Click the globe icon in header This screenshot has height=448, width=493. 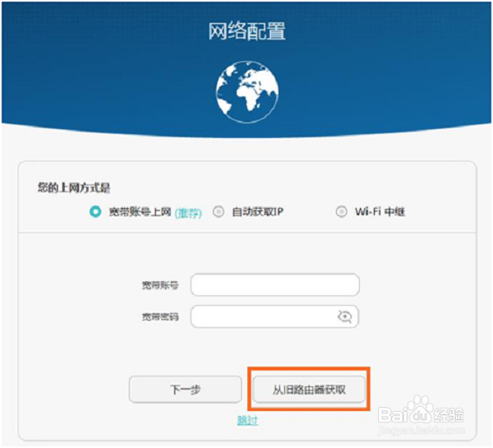247,92
